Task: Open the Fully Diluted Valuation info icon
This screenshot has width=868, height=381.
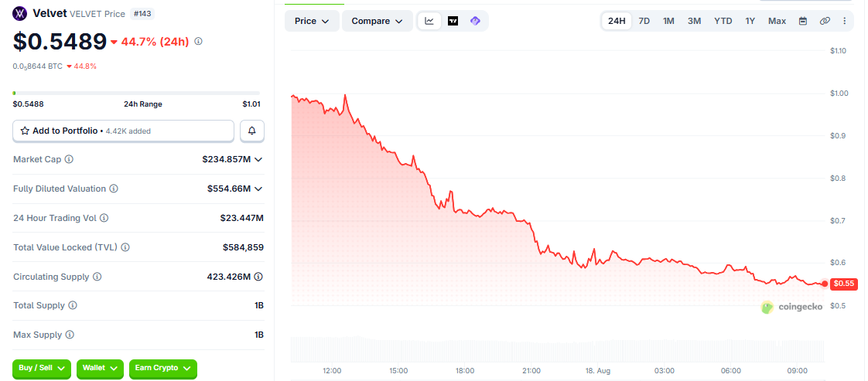Action: pos(114,189)
